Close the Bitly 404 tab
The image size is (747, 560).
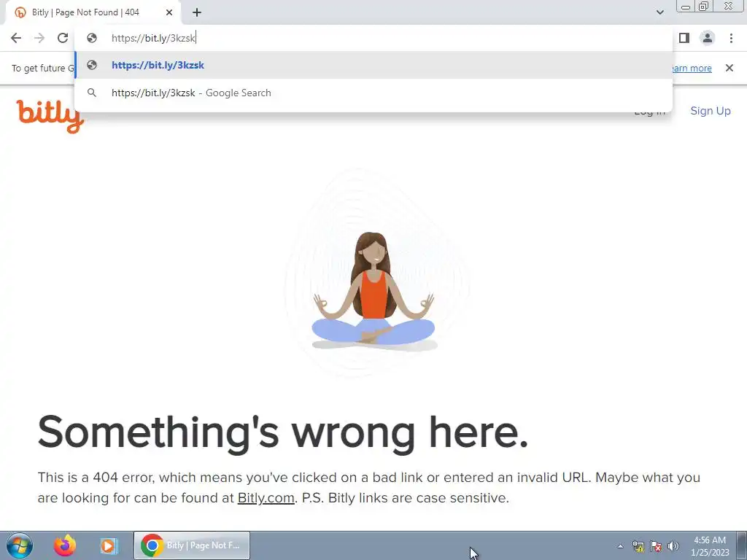pyautogui.click(x=169, y=12)
